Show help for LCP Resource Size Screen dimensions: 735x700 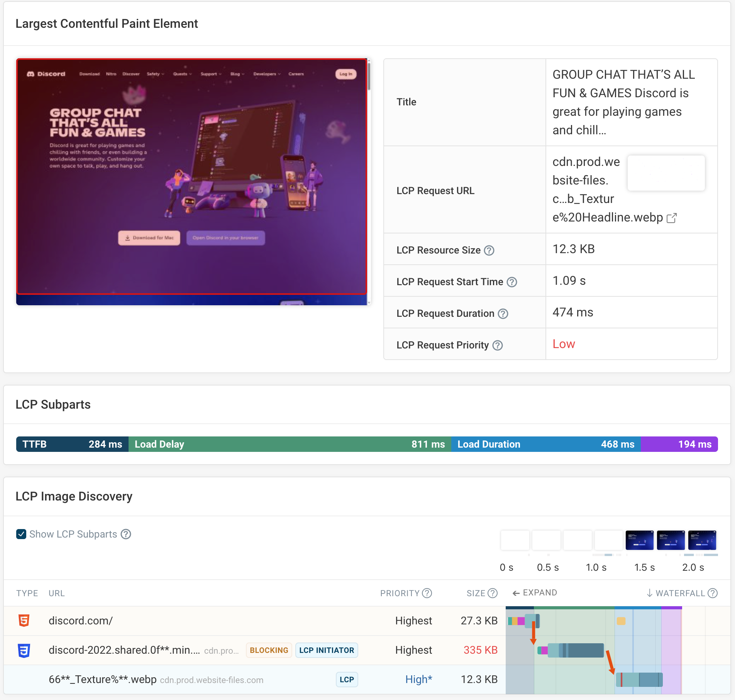click(489, 250)
